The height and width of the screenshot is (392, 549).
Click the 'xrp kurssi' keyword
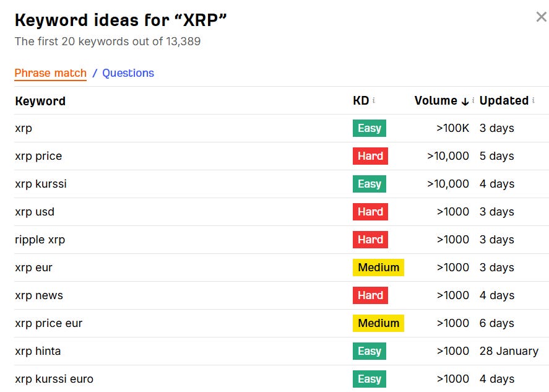41,184
